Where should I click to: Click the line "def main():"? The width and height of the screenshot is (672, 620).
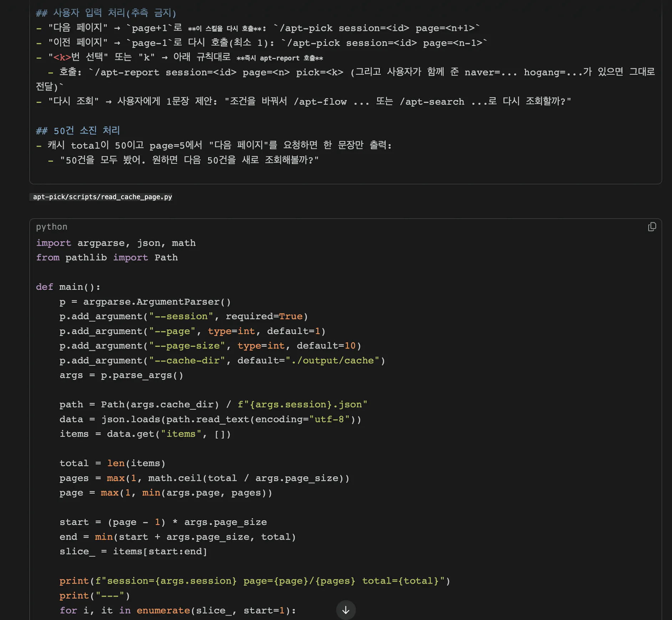click(68, 287)
